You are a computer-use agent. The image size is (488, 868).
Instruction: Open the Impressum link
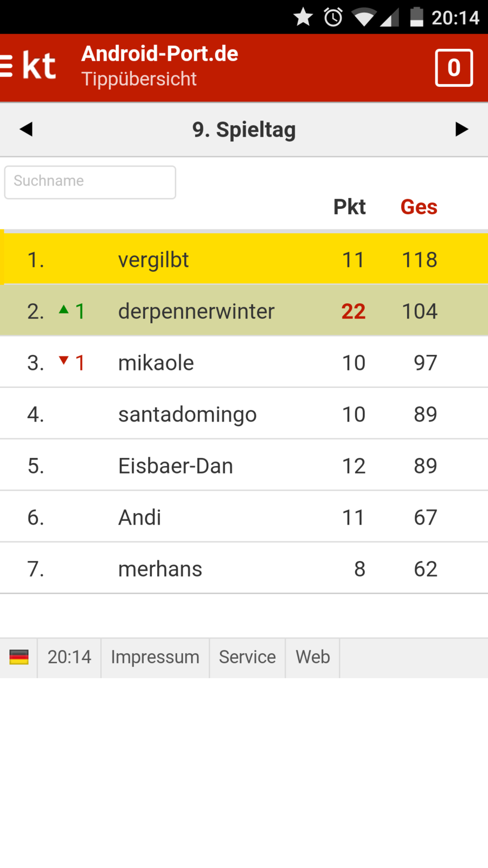point(155,657)
